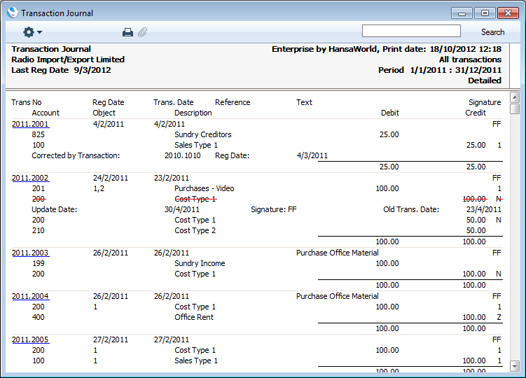The image size is (526, 378).
Task: Open transaction 2011.2004 link
Action: (x=30, y=296)
